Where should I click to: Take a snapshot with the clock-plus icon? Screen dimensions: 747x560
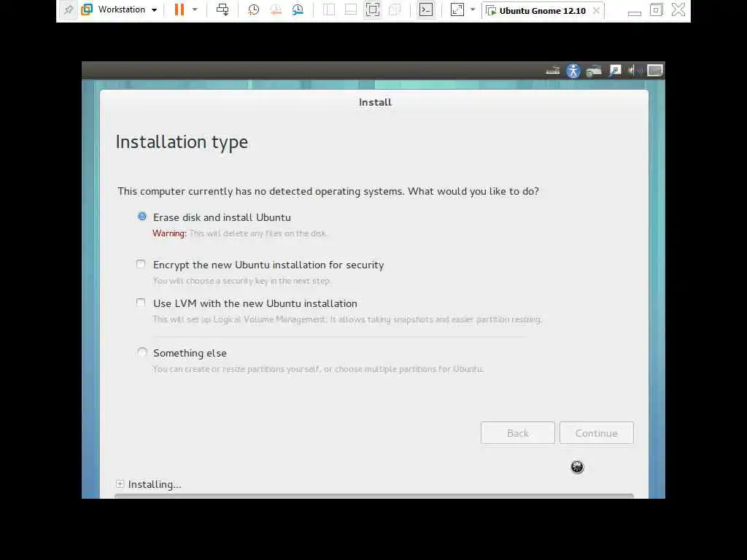[x=253, y=9]
